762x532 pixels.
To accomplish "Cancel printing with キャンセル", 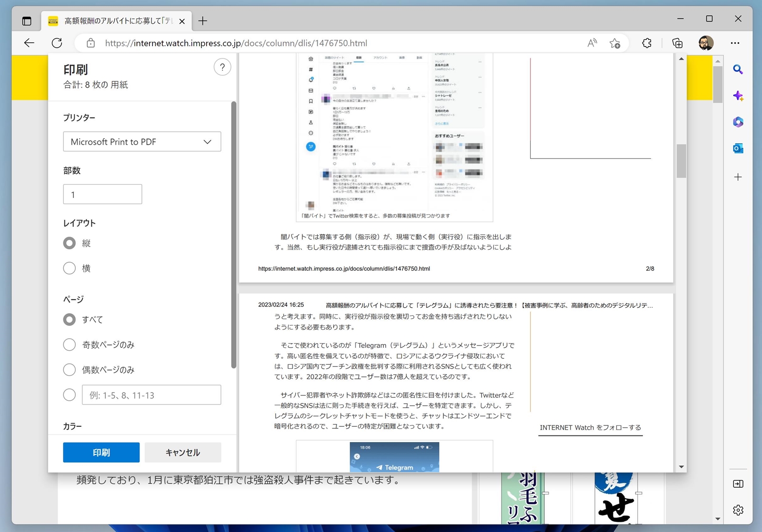I will tap(182, 452).
